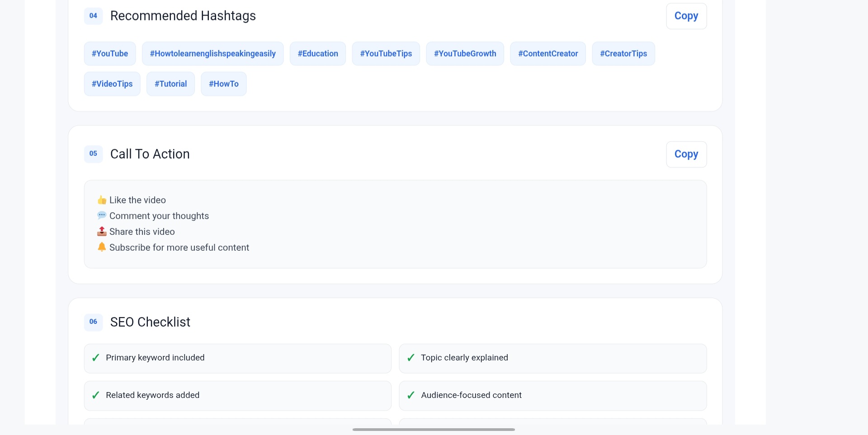868x435 pixels.
Task: Click the #ContentCreator hashtag
Action: tap(548, 54)
